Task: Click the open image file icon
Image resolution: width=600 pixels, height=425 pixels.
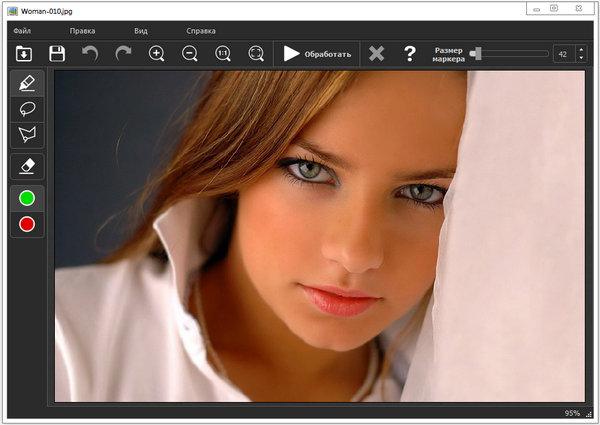Action: (x=24, y=53)
